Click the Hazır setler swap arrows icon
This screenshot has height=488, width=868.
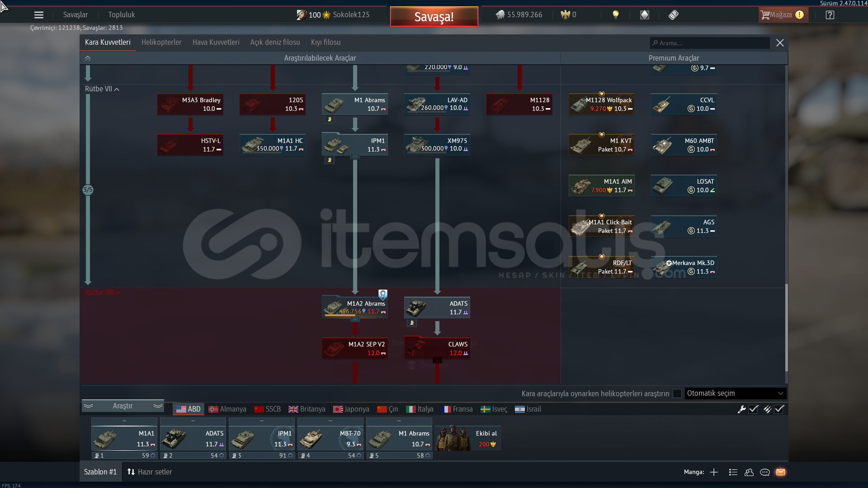(131, 472)
